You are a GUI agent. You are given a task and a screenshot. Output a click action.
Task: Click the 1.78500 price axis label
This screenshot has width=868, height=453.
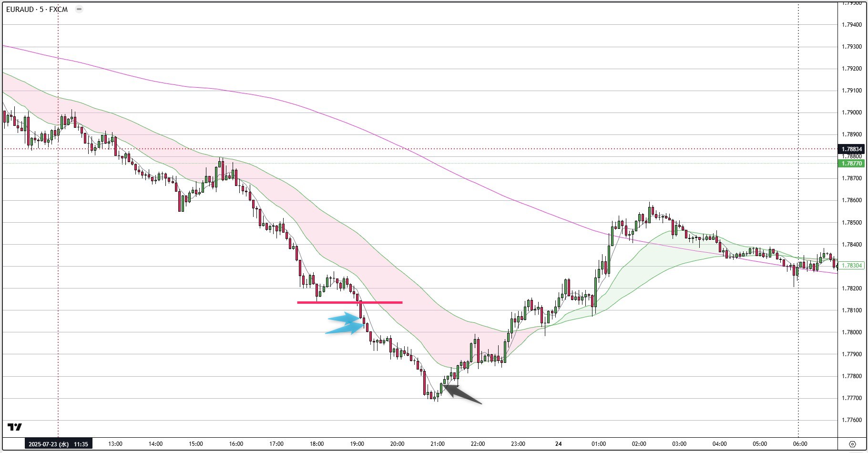click(852, 223)
